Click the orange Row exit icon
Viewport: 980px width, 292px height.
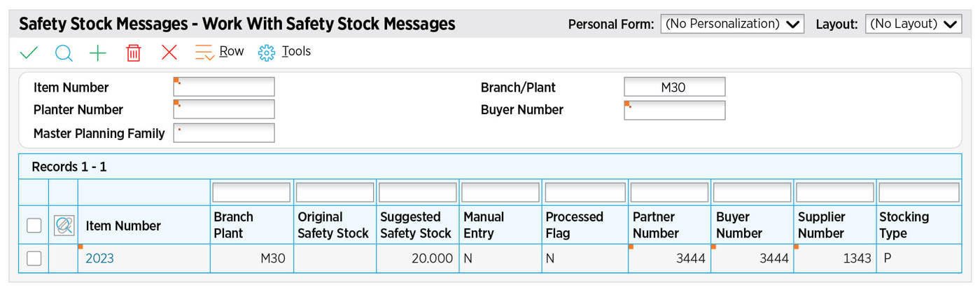point(204,53)
